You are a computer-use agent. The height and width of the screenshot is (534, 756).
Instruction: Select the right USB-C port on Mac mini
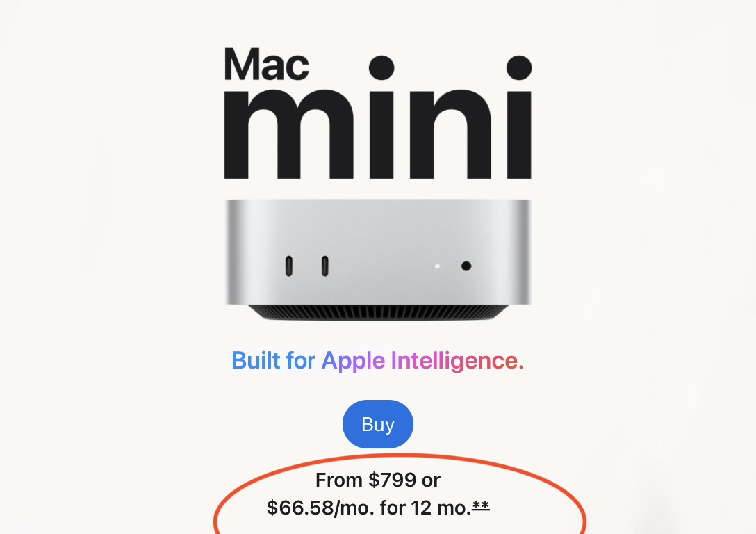tap(325, 266)
